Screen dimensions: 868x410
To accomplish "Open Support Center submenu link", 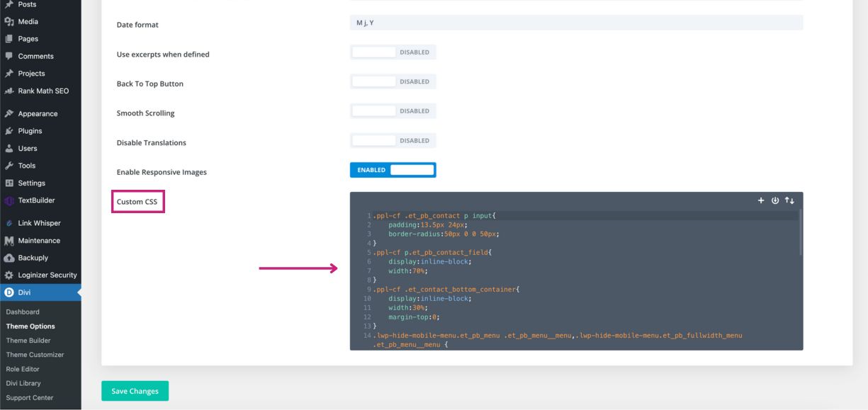I will coord(30,397).
